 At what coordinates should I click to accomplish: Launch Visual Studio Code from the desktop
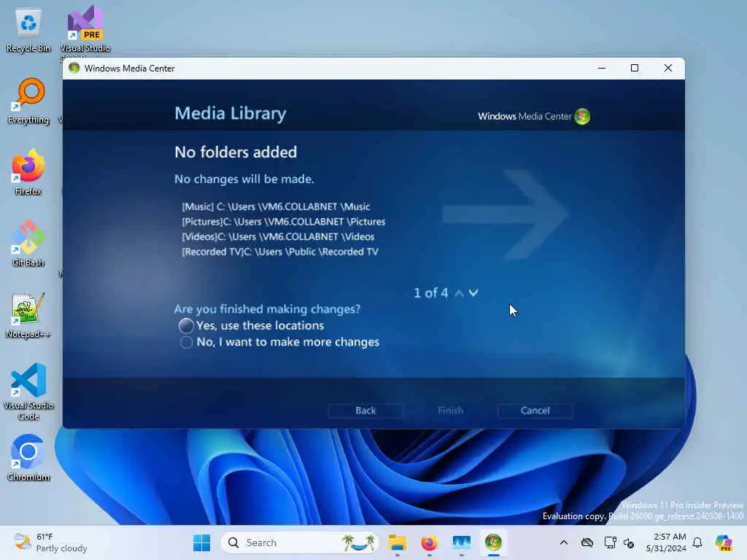(28, 392)
